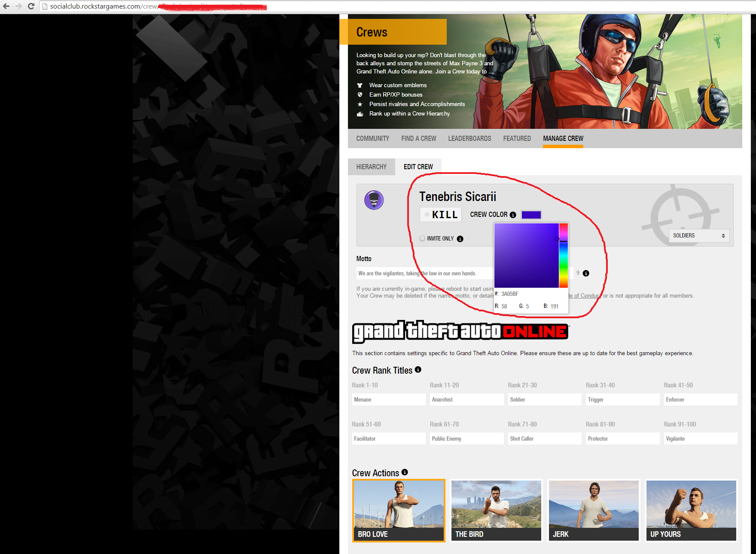756x554 pixels.
Task: Edit Rank 71-80 title Shot Caller
Action: [545, 438]
